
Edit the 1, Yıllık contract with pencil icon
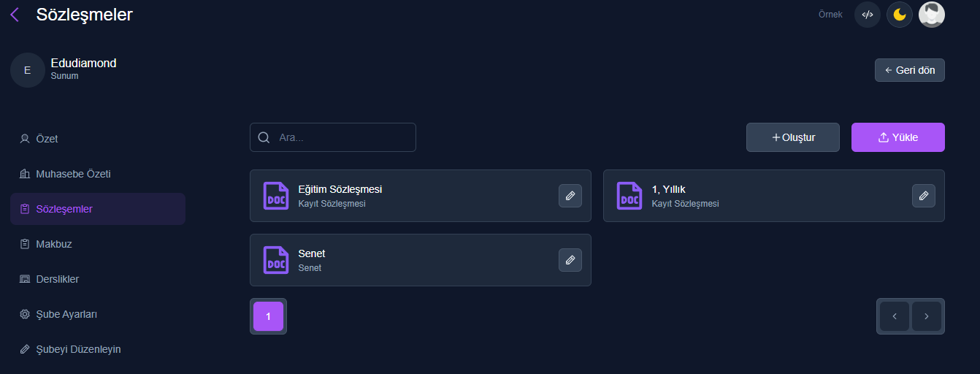[924, 196]
